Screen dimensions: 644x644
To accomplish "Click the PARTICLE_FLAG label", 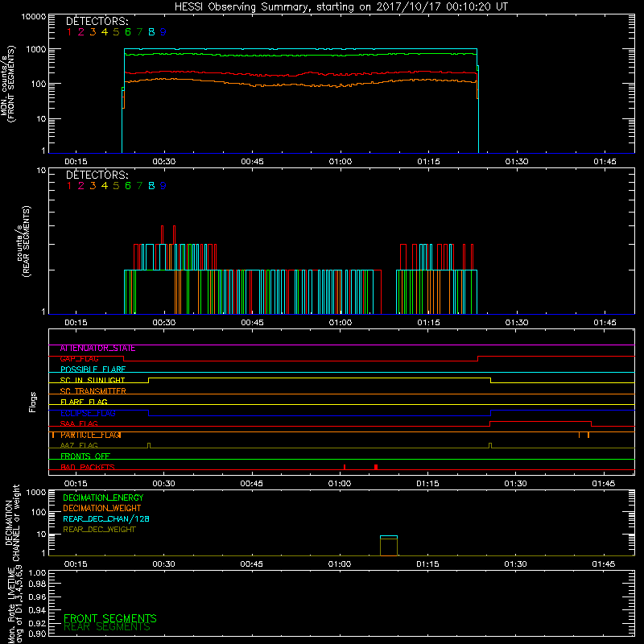I will [90, 435].
